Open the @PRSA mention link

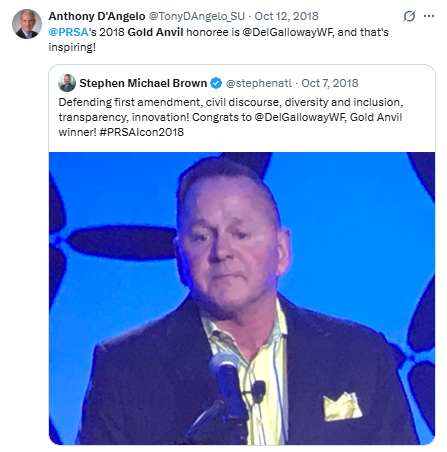pyautogui.click(x=68, y=32)
